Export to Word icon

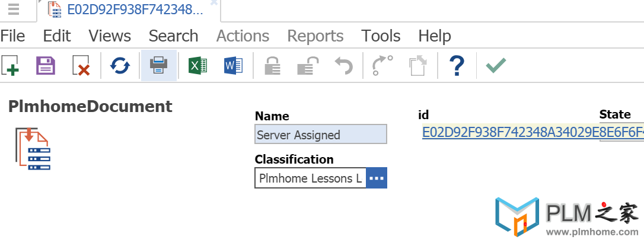(233, 65)
